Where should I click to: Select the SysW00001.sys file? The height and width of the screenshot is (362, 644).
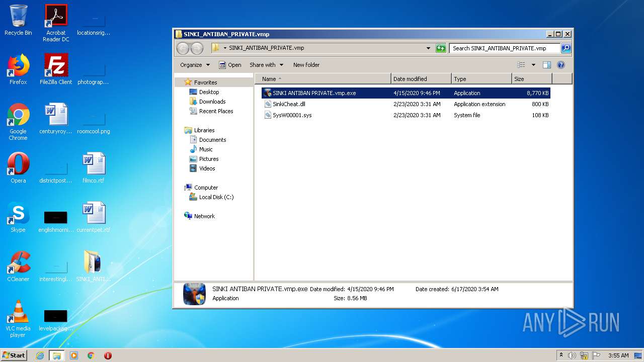click(x=406, y=115)
